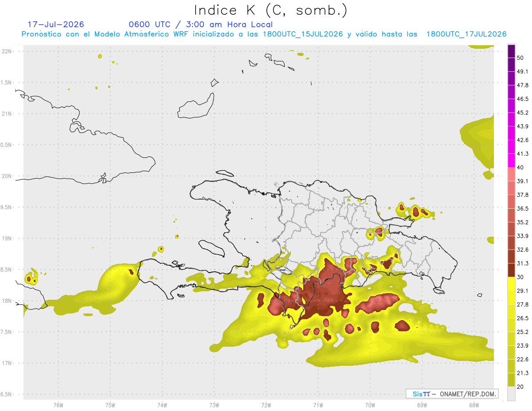Click latitude label "21N"
Image resolution: width=532 pixels, height=411 pixels.
(8, 114)
